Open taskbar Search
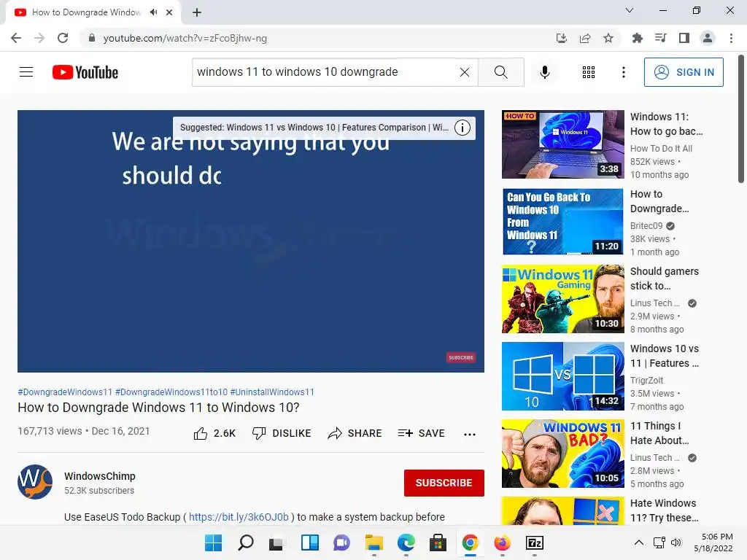Image resolution: width=747 pixels, height=560 pixels. point(245,542)
